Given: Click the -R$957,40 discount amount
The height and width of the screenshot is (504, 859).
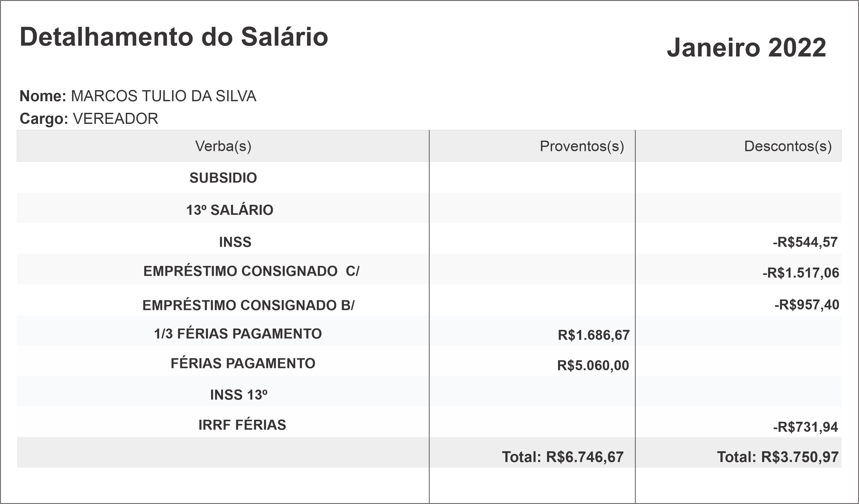Looking at the screenshot, I should [x=806, y=305].
